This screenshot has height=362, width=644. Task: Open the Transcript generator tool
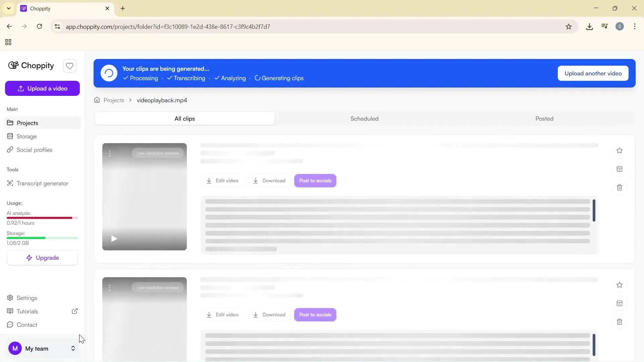pyautogui.click(x=43, y=183)
